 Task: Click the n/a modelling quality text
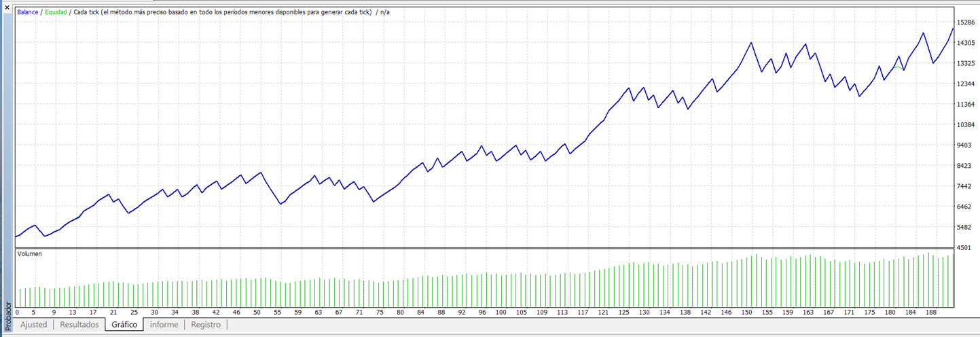(x=385, y=12)
